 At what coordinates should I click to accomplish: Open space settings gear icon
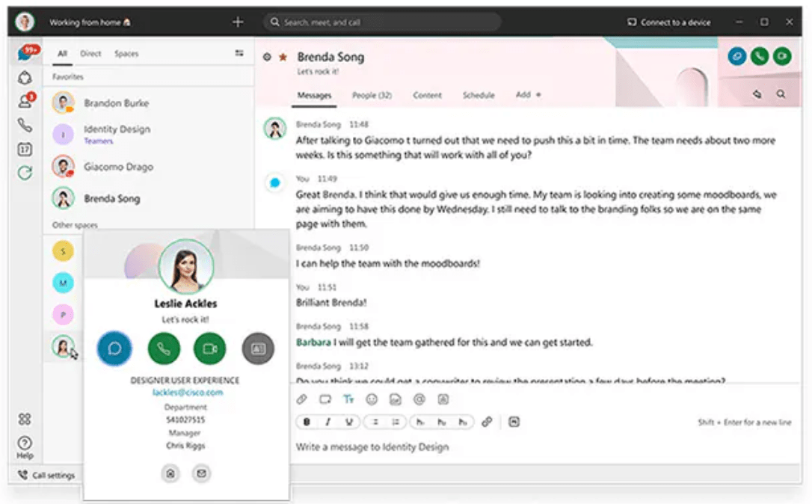pyautogui.click(x=267, y=57)
